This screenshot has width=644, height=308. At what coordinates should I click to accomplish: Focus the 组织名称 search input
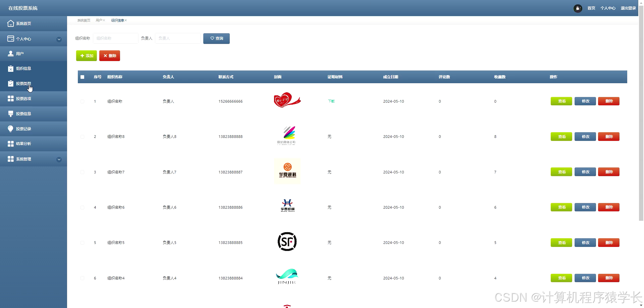tap(115, 38)
